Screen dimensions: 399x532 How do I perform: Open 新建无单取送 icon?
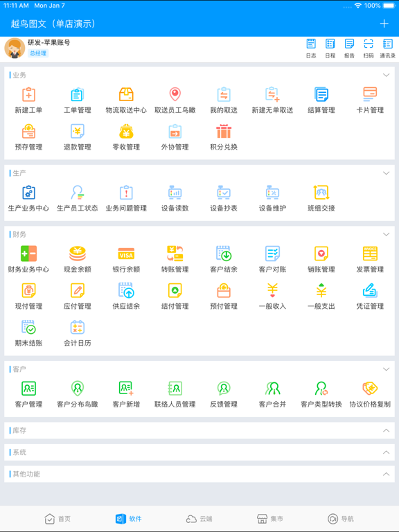(272, 95)
